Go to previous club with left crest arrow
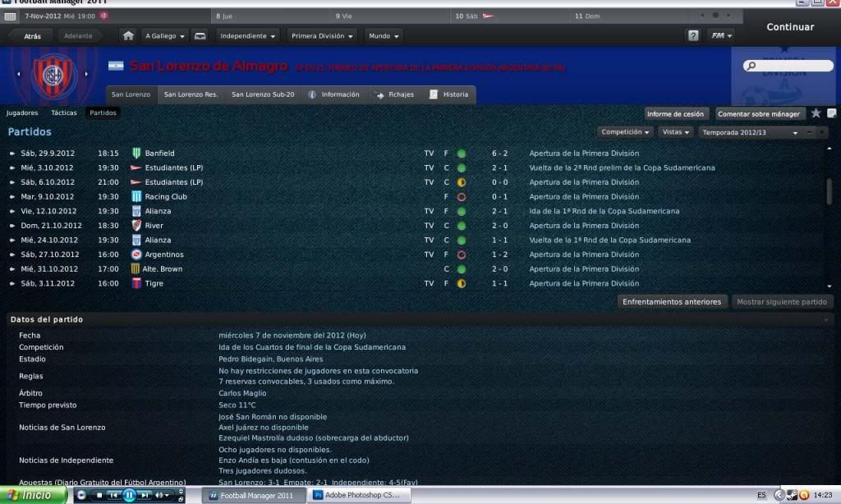Viewport: 841px width, 504px height. pyautogui.click(x=18, y=74)
